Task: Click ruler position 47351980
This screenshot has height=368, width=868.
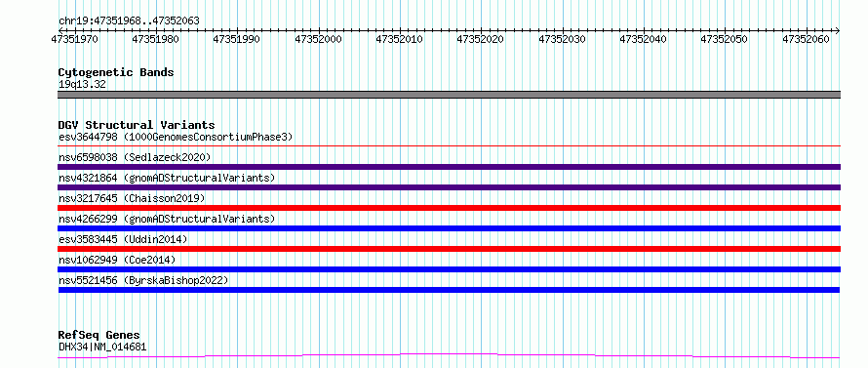Action: tap(156, 39)
